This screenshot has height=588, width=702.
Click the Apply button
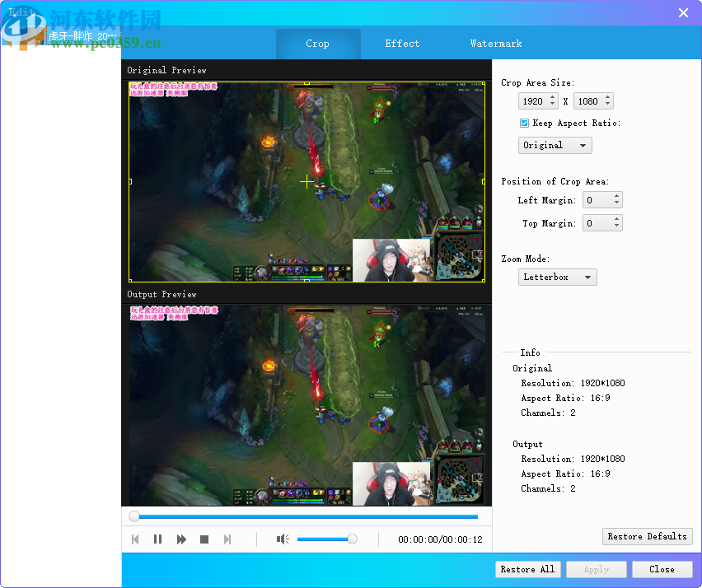tap(596, 569)
